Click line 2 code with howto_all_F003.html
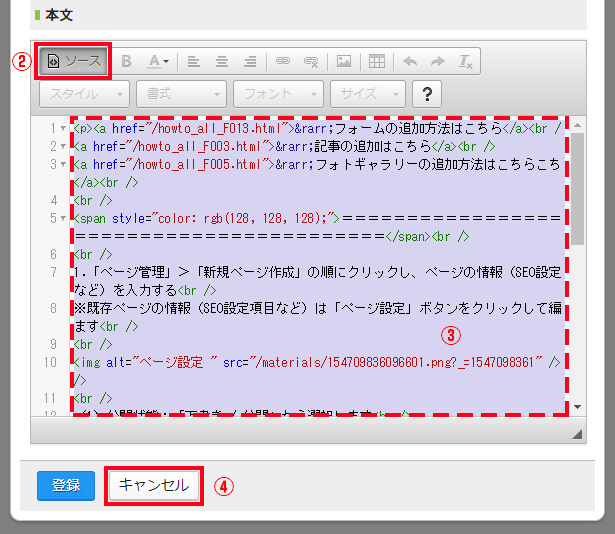The height and width of the screenshot is (534, 615). point(285,146)
